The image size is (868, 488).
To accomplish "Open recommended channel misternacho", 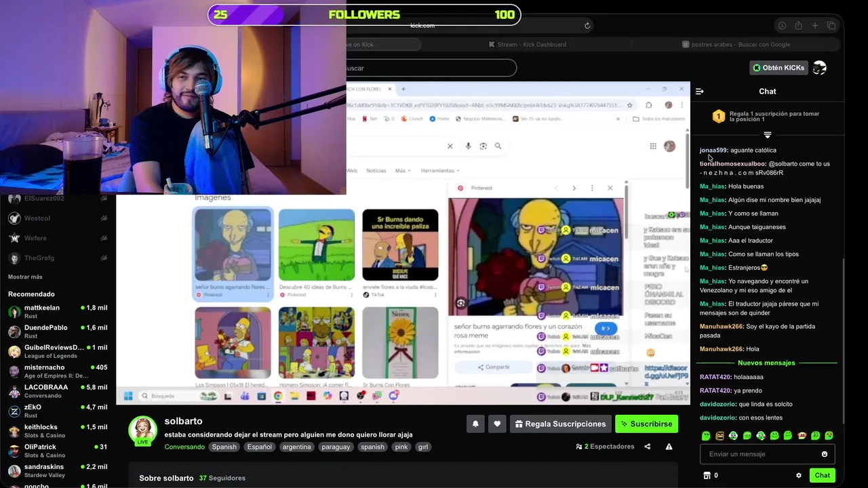I will point(58,371).
